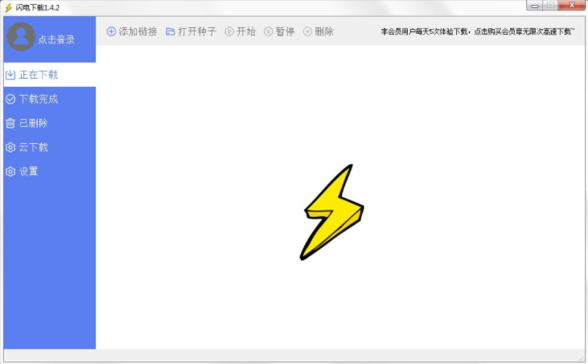The image size is (588, 364).
Task: Open a torrent with 打开种子
Action: pos(191,32)
